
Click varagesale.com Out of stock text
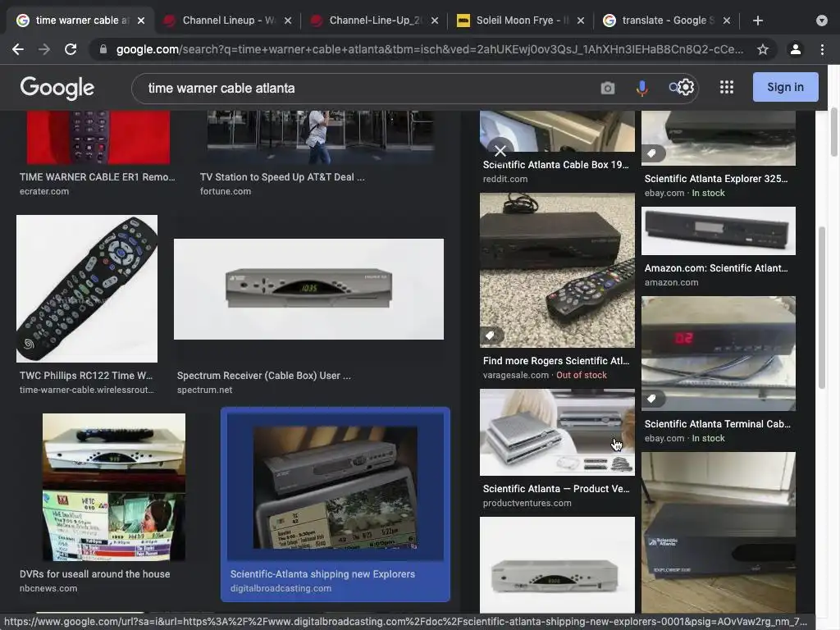(545, 375)
